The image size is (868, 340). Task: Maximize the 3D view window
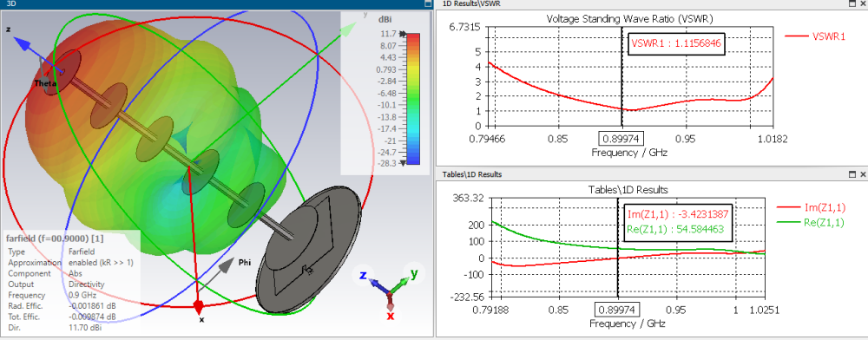tap(427, 3)
